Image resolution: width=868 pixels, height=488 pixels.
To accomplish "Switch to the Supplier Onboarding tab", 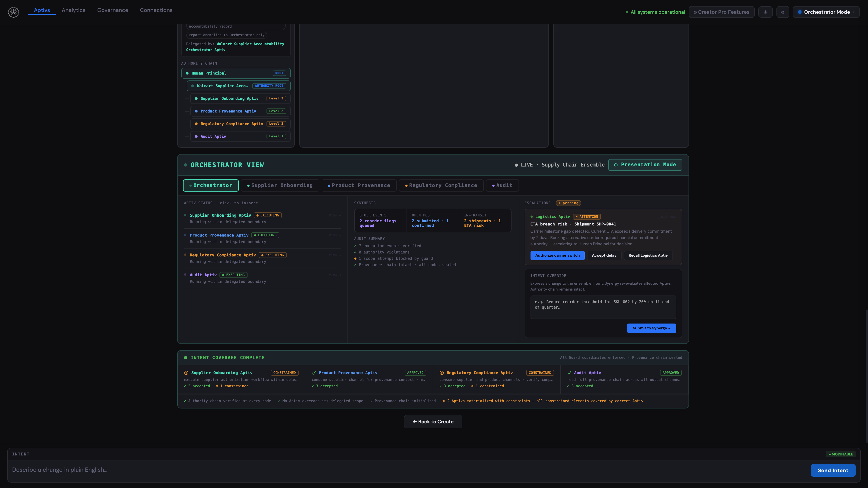I will (x=280, y=185).
